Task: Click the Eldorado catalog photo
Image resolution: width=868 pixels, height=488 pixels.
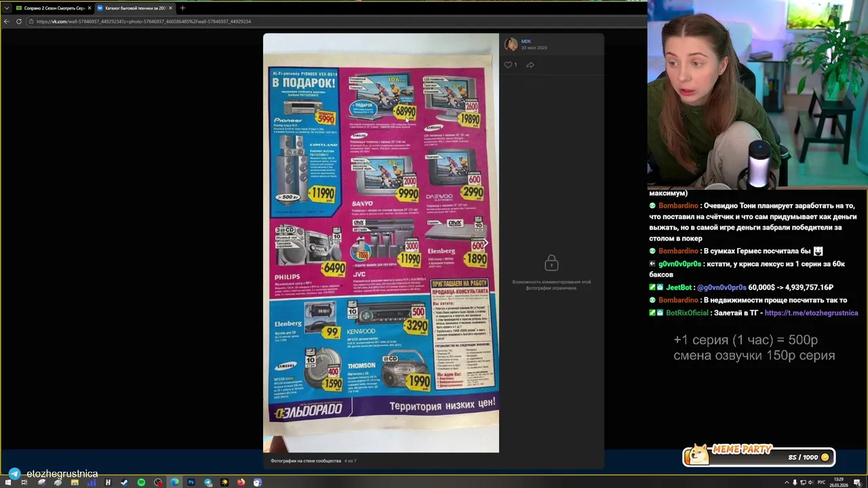Action: click(380, 243)
